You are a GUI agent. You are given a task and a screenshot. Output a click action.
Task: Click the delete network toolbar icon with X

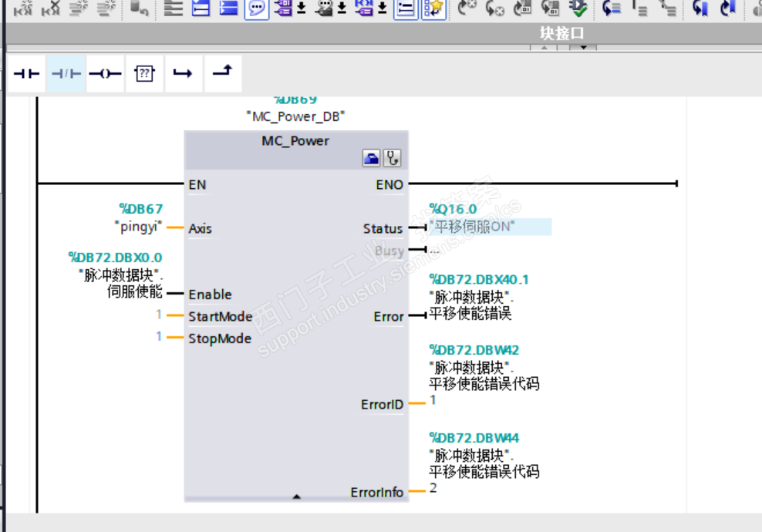click(51, 8)
